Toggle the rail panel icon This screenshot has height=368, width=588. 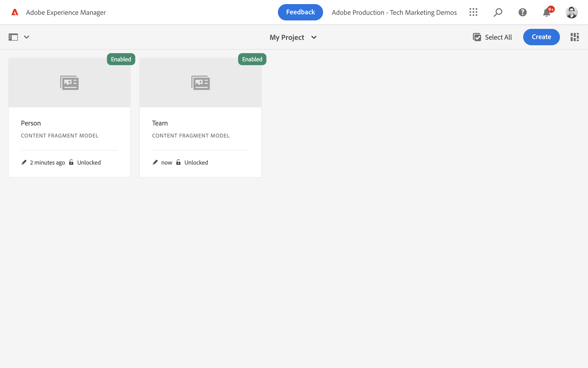pos(13,37)
